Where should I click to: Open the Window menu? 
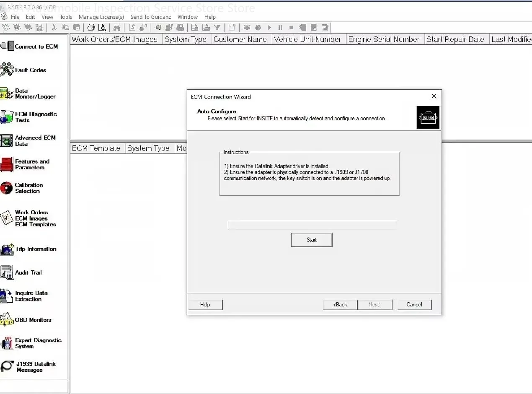pyautogui.click(x=188, y=17)
